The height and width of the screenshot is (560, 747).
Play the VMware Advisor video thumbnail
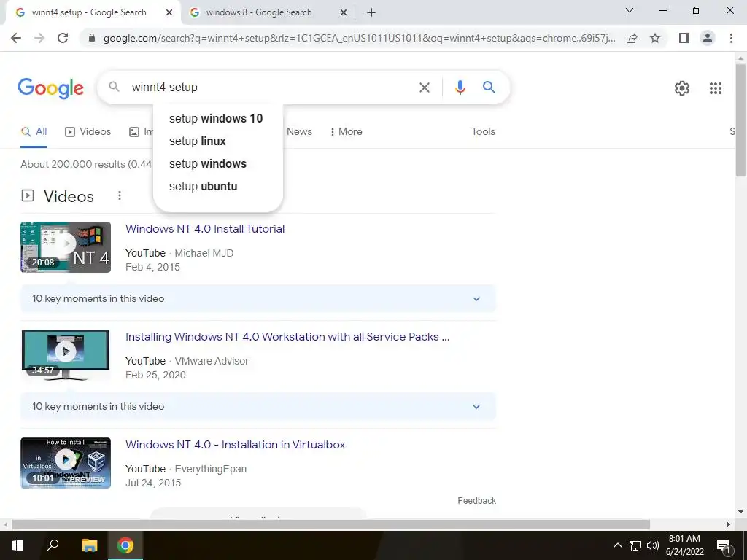point(66,355)
